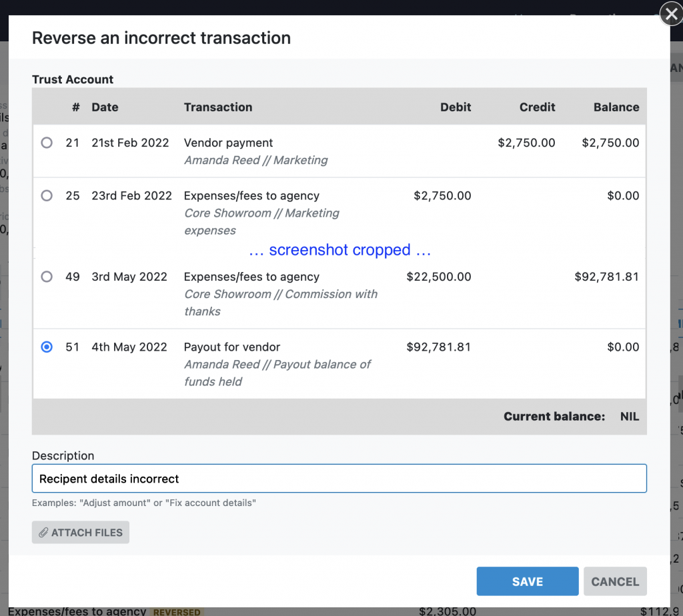Viewport: 683px width, 616px height.
Task: Close the reverse transaction dialog with X
Action: coord(670,14)
